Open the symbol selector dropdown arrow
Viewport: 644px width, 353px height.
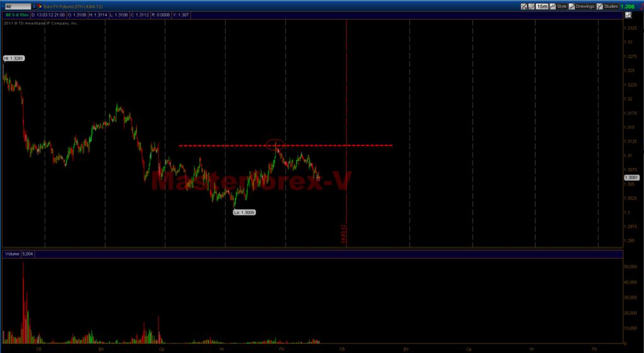point(34,6)
